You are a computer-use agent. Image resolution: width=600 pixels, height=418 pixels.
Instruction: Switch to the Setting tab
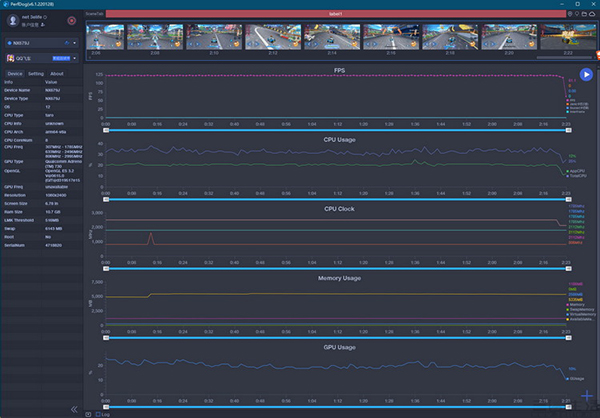pos(36,74)
